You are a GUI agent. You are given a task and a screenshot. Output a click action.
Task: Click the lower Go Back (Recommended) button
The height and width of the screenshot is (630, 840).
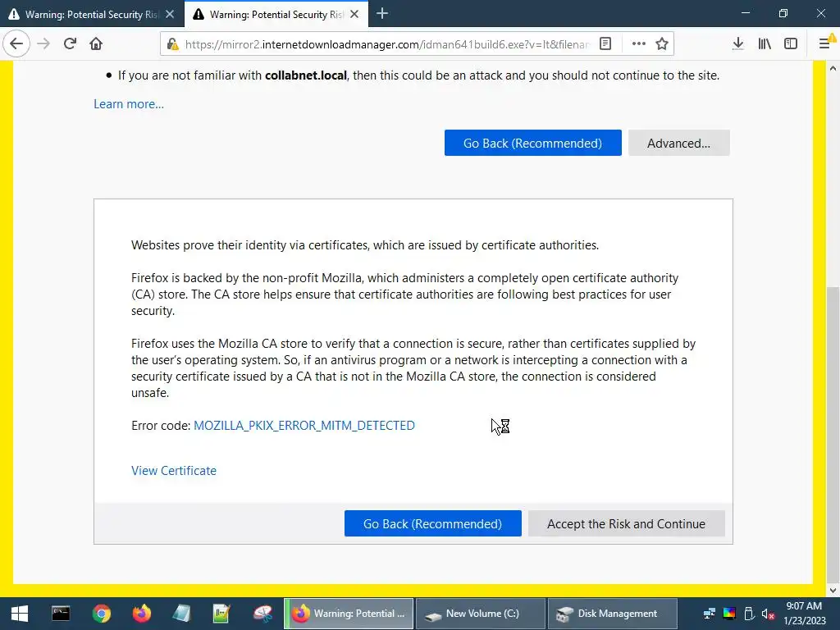432,523
